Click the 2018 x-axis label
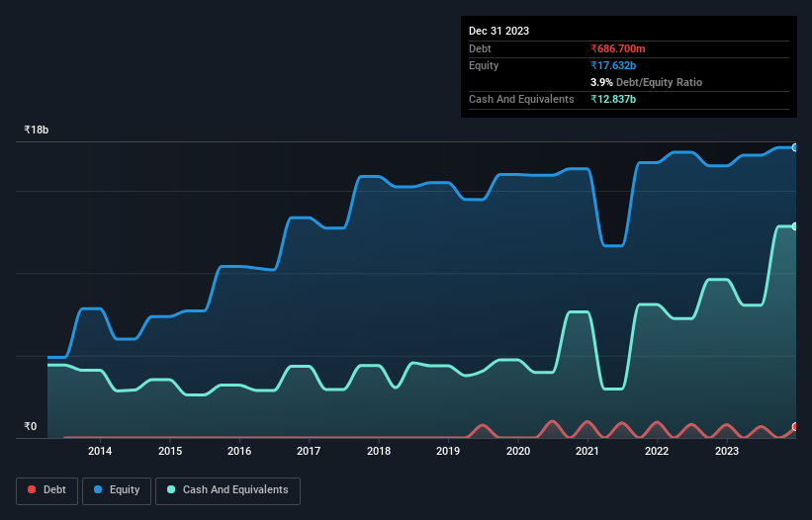The height and width of the screenshot is (520, 812). [379, 451]
